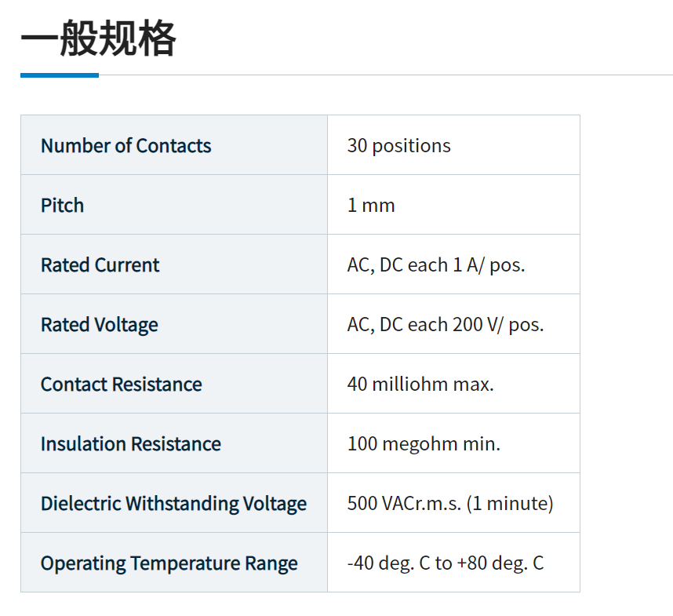The image size is (673, 616).
Task: Select the Rated Current label
Action: [x=100, y=265]
